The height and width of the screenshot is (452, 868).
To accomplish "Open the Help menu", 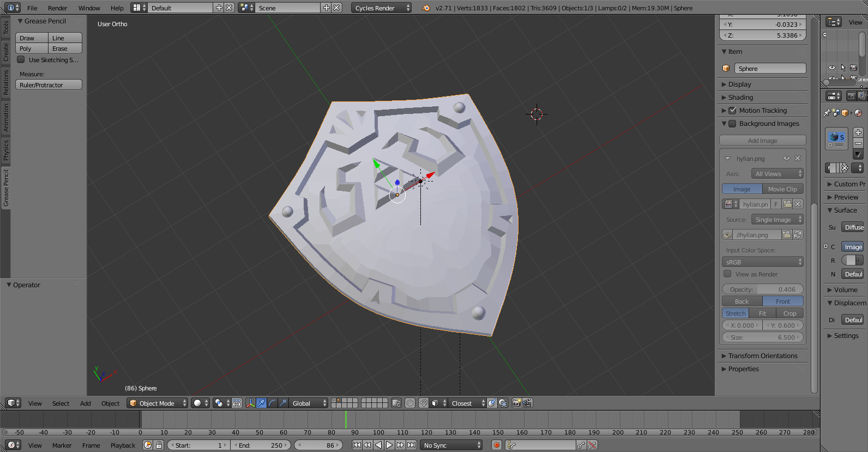I will [x=117, y=8].
